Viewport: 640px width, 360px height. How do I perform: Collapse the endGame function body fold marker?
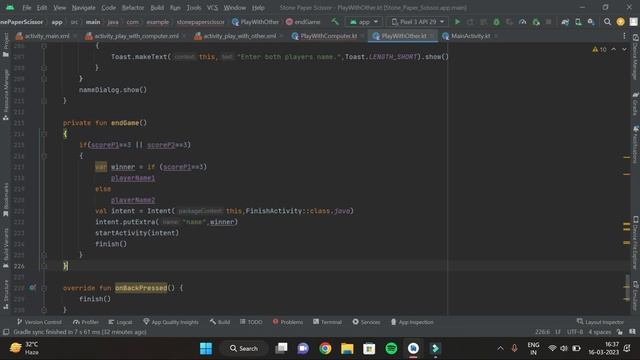pyautogui.click(x=44, y=134)
